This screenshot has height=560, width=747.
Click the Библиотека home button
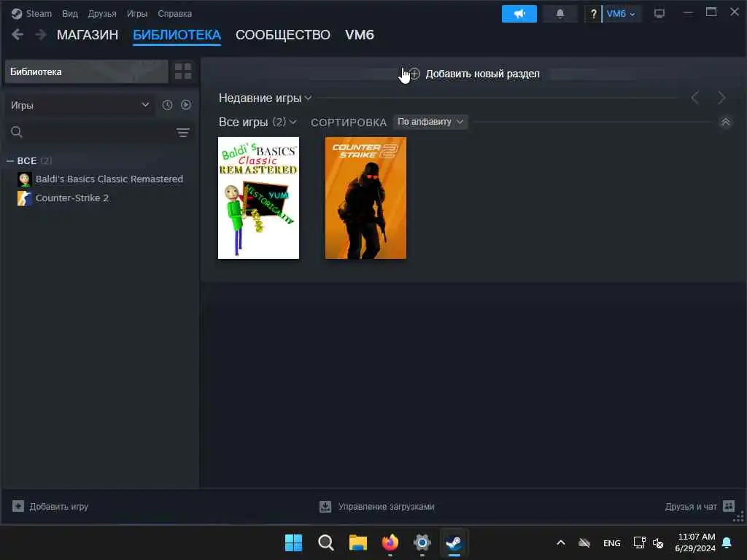(86, 72)
